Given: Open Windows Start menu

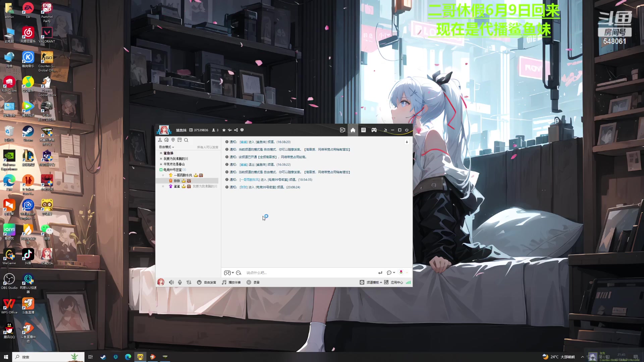Looking at the screenshot, I should tap(6, 357).
